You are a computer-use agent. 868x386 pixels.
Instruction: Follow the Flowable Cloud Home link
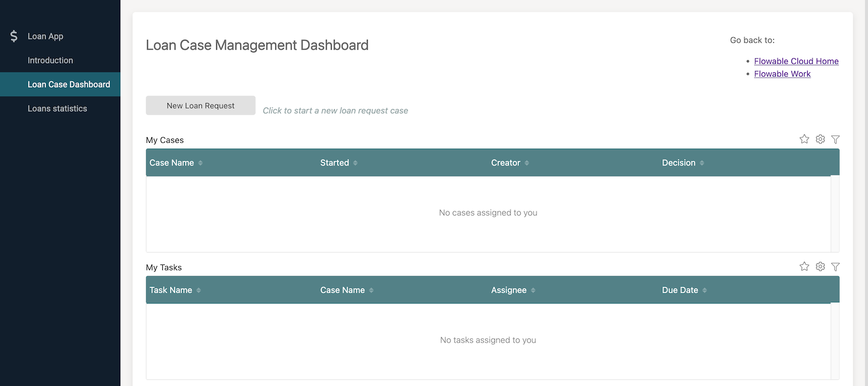[796, 61]
